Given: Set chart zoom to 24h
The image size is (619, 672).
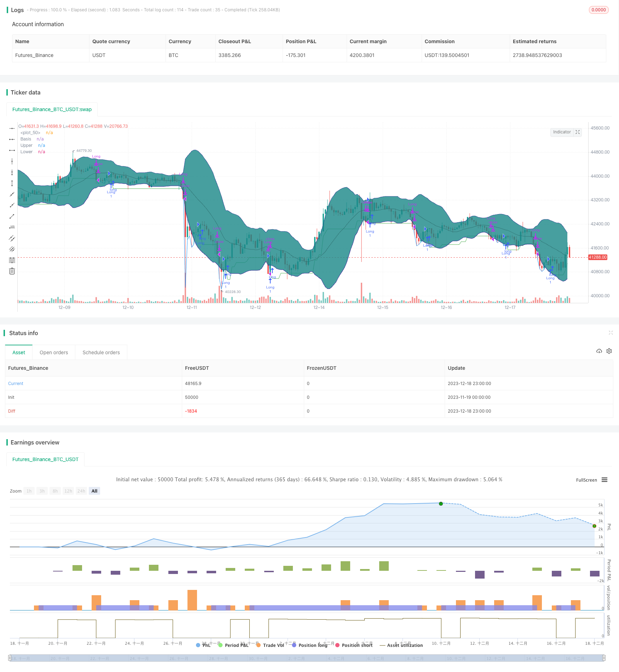Looking at the screenshot, I should (81, 491).
